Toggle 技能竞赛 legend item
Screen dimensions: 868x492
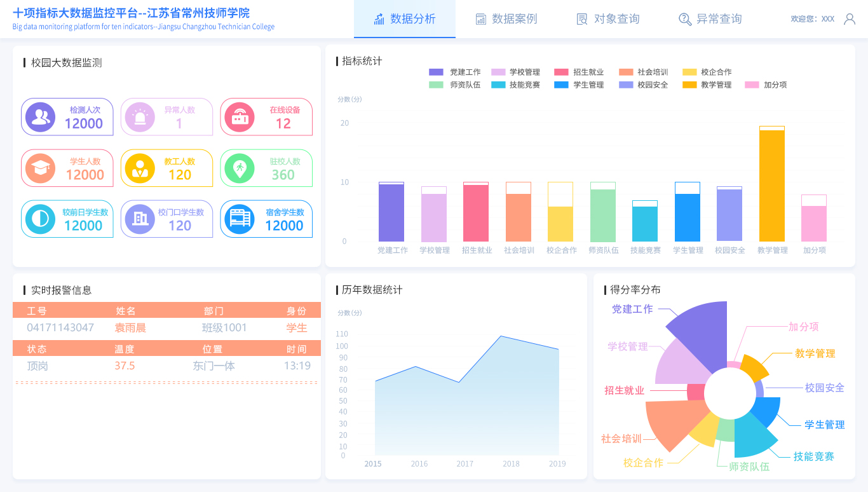coord(515,85)
